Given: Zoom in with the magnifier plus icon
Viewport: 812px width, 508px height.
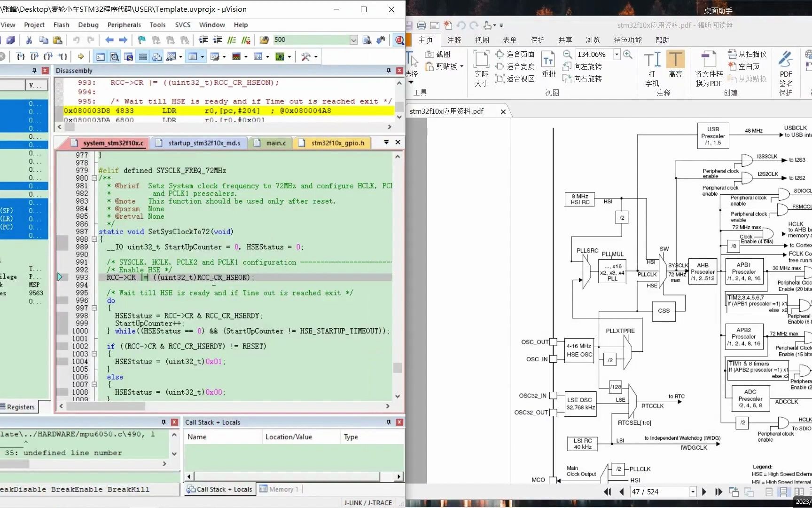Looking at the screenshot, I should [x=628, y=54].
